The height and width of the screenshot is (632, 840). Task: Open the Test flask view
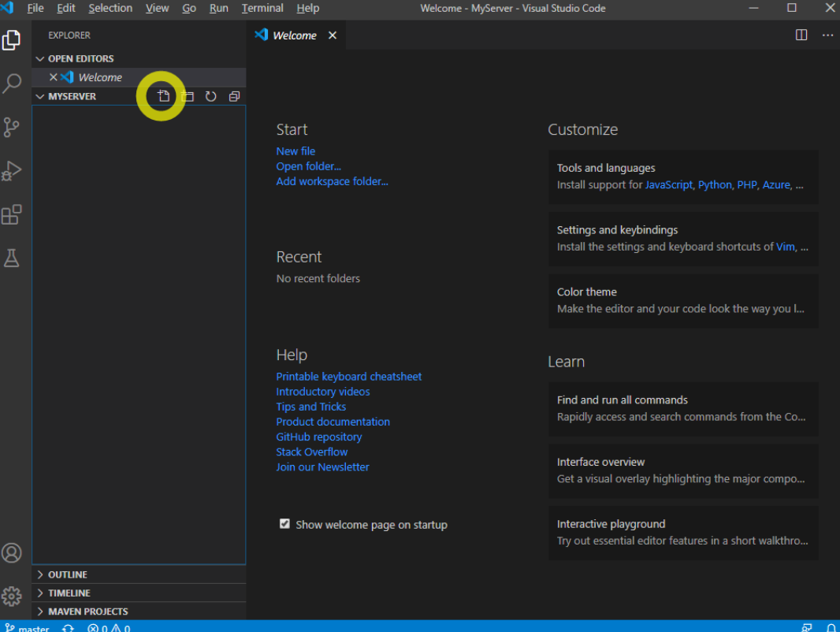point(11,258)
